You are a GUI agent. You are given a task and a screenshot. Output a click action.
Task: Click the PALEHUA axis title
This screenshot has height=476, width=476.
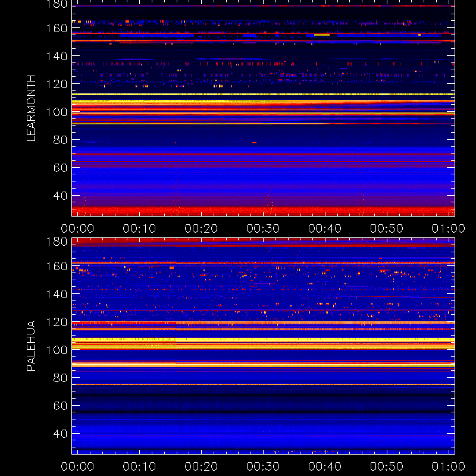[x=31, y=346]
